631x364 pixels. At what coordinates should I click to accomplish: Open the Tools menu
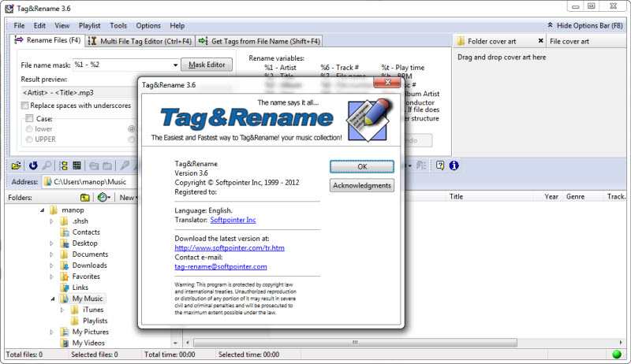pyautogui.click(x=118, y=25)
